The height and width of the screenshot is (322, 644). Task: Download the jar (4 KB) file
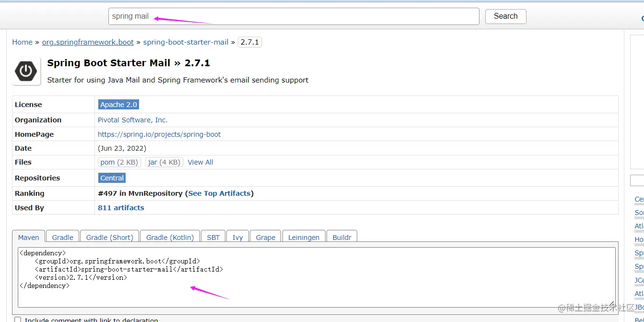point(164,162)
